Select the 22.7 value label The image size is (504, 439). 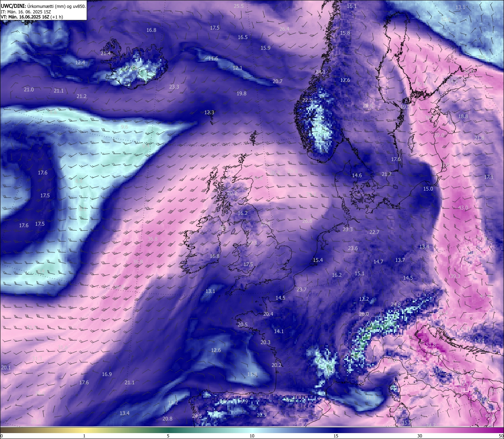374,232
